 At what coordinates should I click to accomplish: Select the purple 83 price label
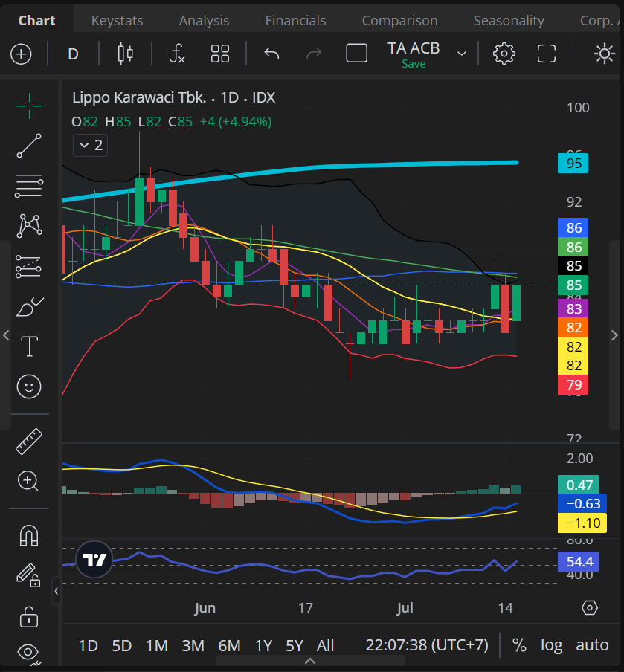pos(573,308)
